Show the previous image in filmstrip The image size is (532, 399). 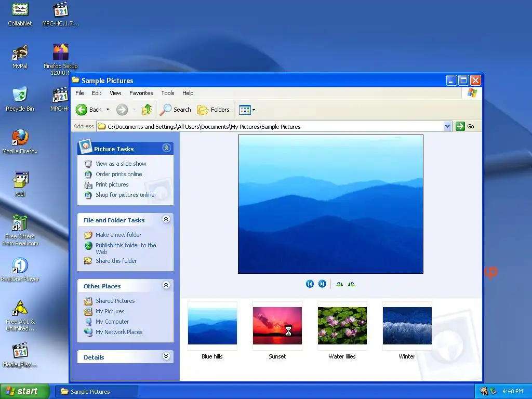[310, 284]
